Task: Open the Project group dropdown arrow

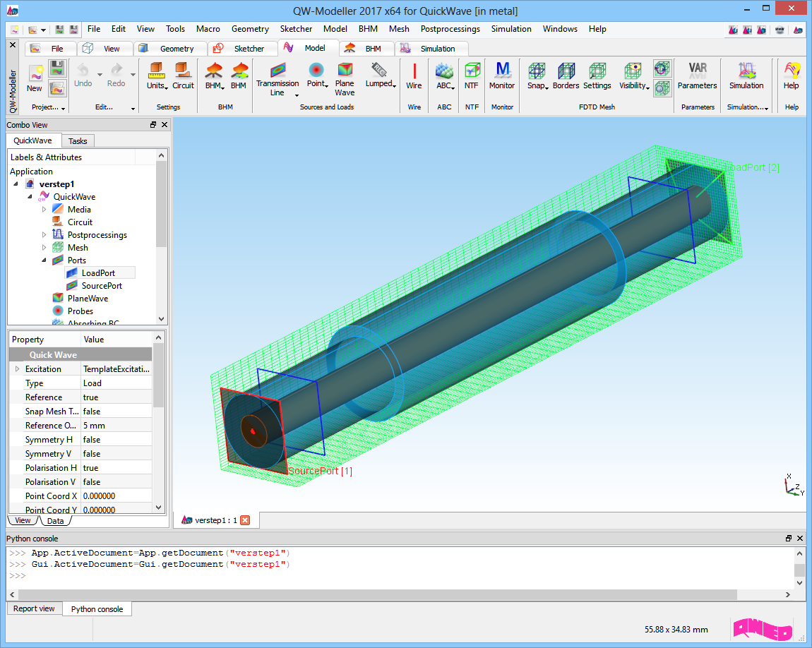Action: point(63,108)
